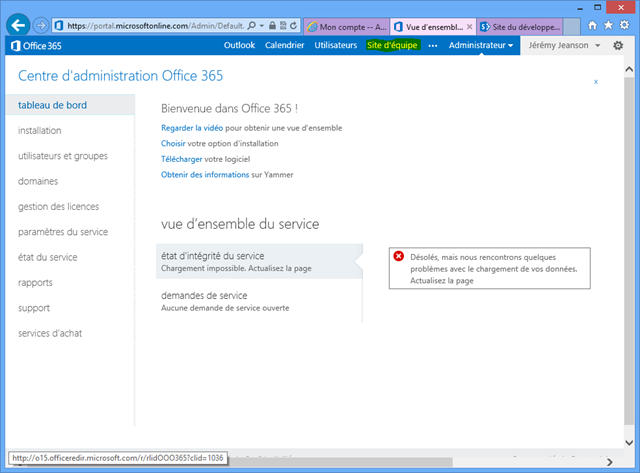Open Outlook in top navigation
Image resolution: width=640 pixels, height=473 pixels.
pos(239,45)
